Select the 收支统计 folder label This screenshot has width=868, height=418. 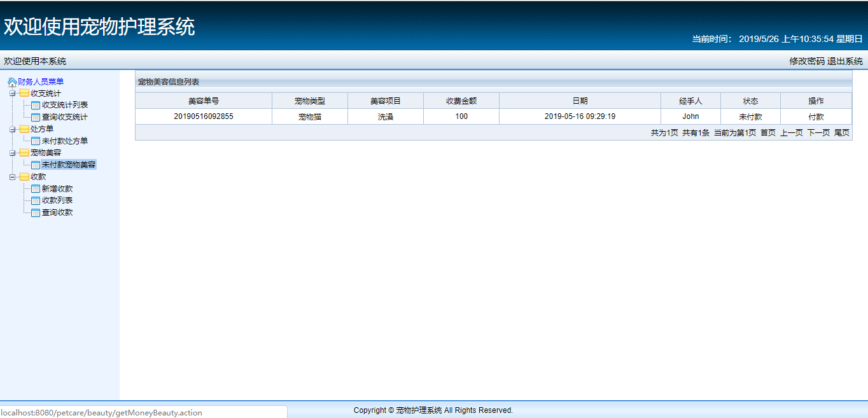46,94
